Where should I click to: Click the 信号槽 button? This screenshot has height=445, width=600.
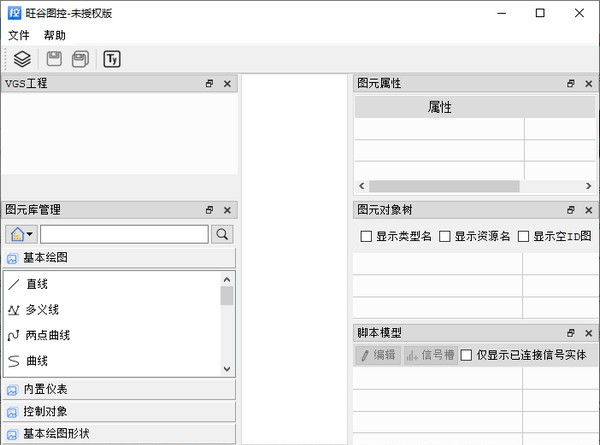431,355
